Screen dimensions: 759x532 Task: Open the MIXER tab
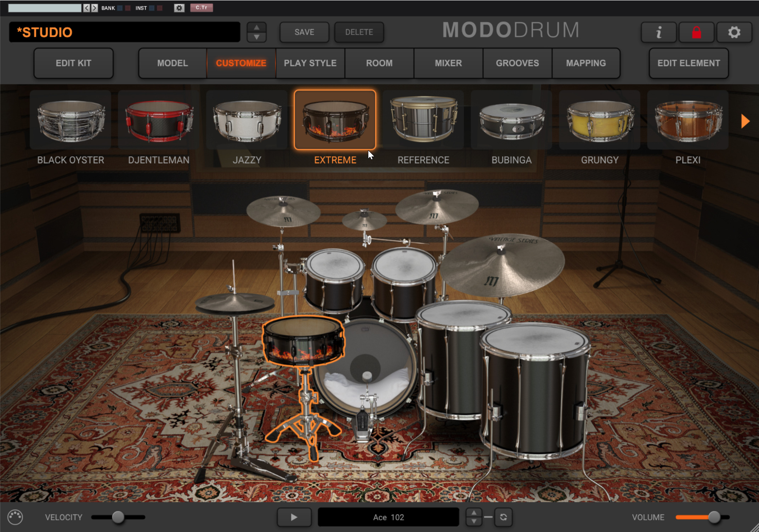click(x=448, y=63)
